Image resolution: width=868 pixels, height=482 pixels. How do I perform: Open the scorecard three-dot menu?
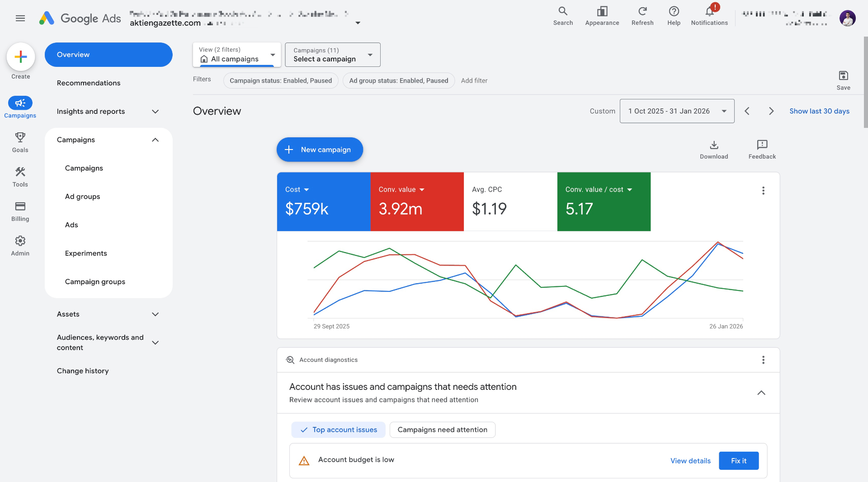[x=763, y=191]
